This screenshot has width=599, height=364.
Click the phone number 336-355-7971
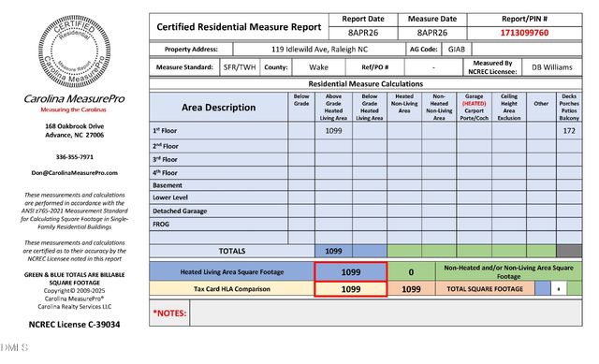75,156
